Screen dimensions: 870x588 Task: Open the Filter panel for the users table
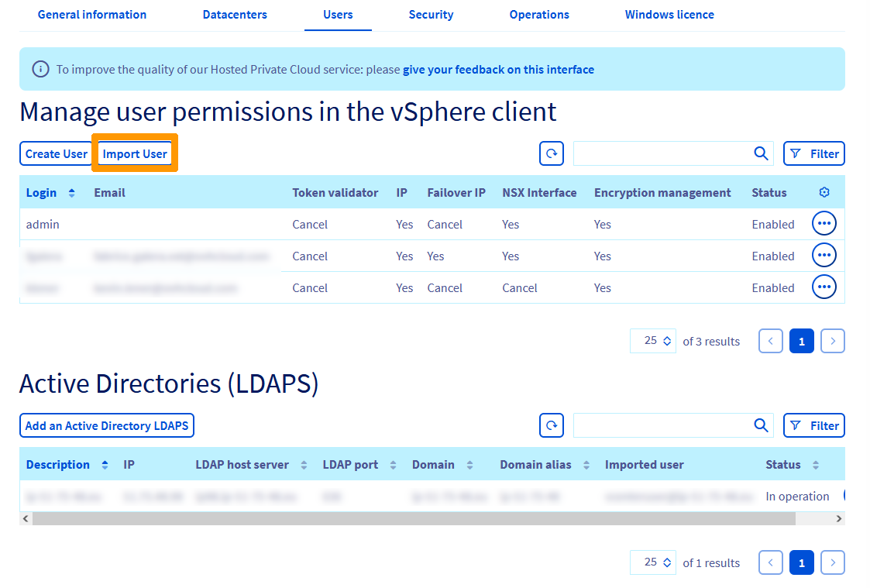pos(813,153)
